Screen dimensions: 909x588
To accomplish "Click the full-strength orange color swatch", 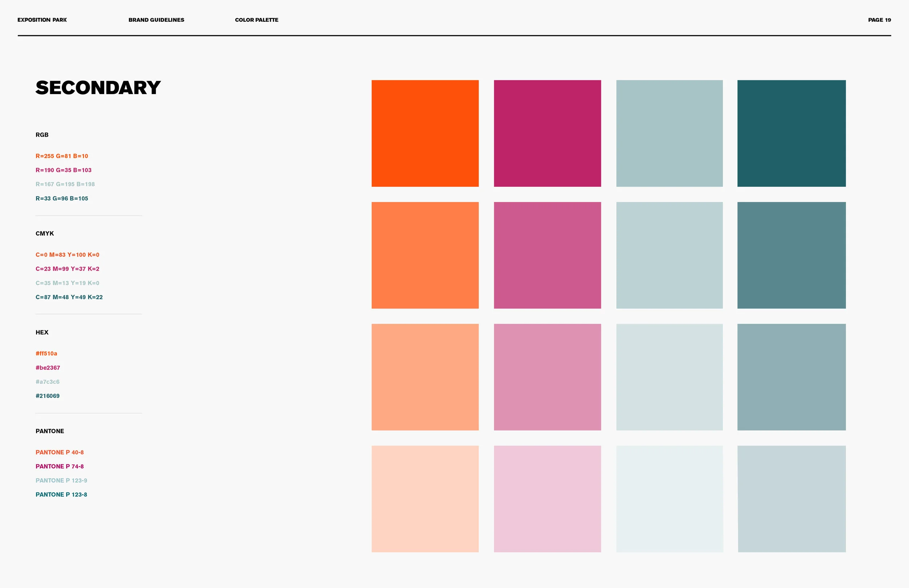I will click(x=425, y=133).
